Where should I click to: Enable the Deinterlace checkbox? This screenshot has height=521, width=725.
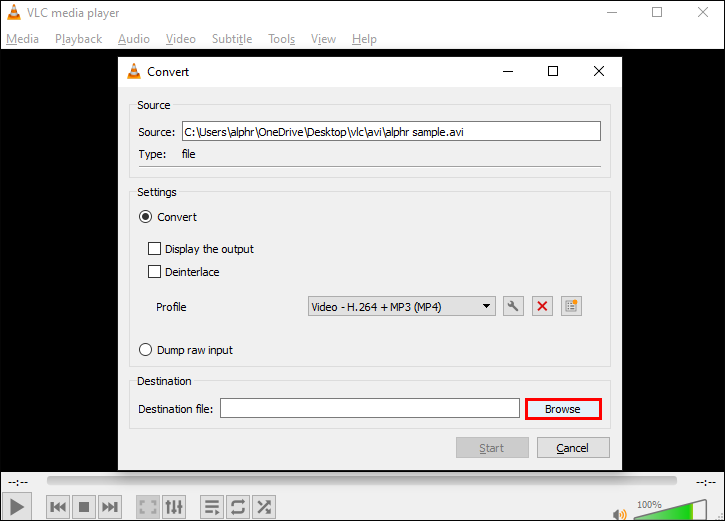(154, 271)
